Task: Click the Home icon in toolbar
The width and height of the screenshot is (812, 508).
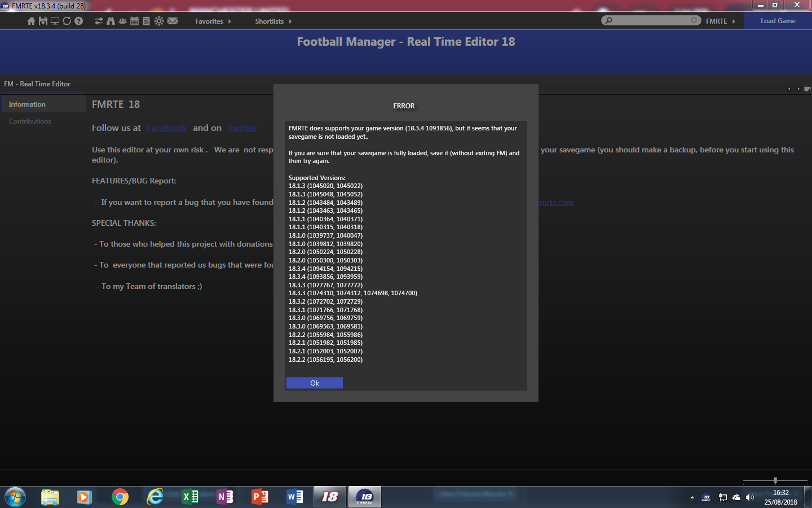Action: [x=31, y=21]
